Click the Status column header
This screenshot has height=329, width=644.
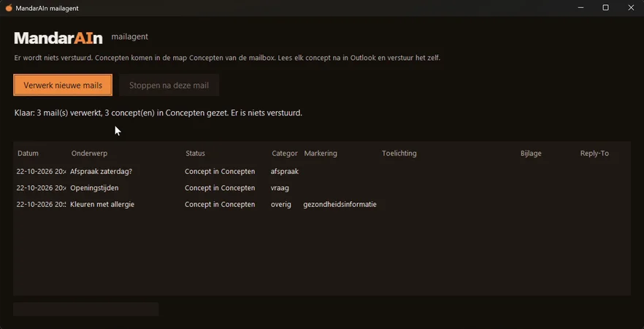(195, 153)
